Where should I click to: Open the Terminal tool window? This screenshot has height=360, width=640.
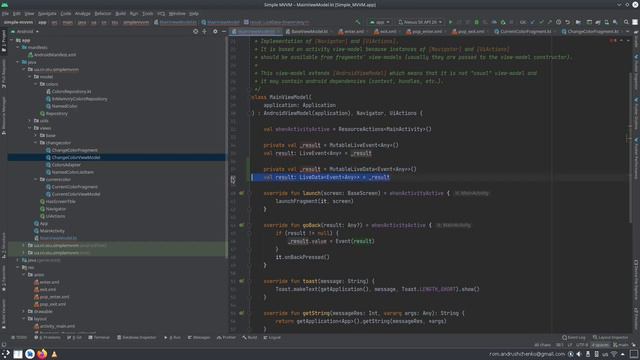point(99,338)
